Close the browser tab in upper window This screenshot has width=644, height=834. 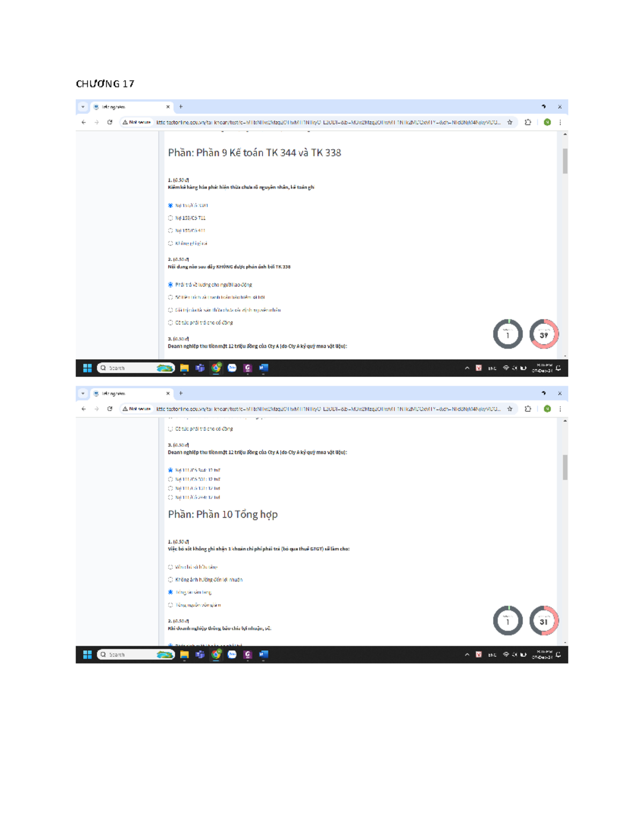click(x=168, y=107)
